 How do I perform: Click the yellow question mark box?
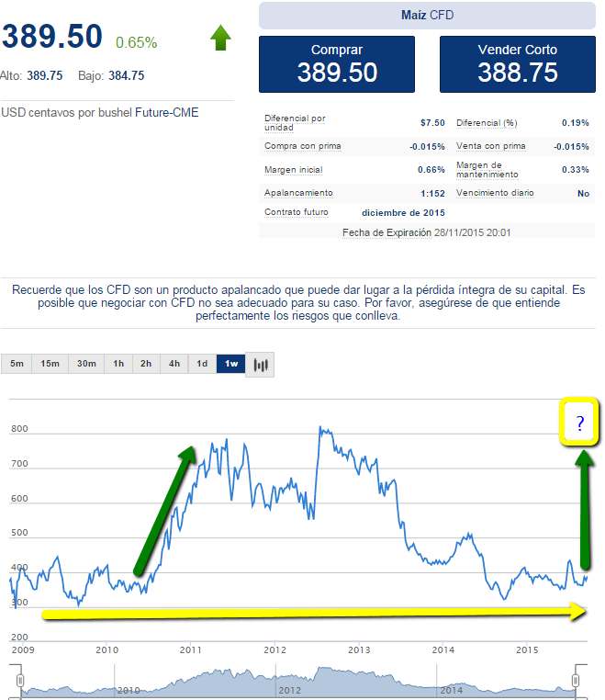[579, 423]
